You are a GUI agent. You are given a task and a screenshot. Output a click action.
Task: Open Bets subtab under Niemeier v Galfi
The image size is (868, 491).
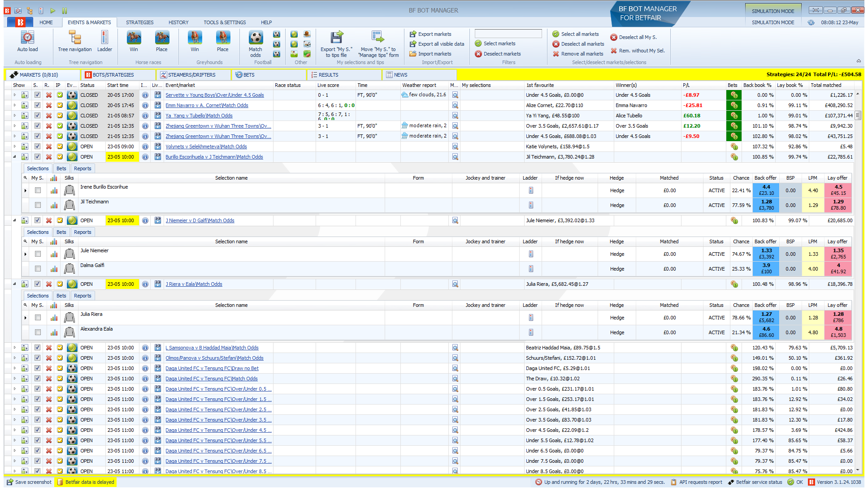pos(61,232)
